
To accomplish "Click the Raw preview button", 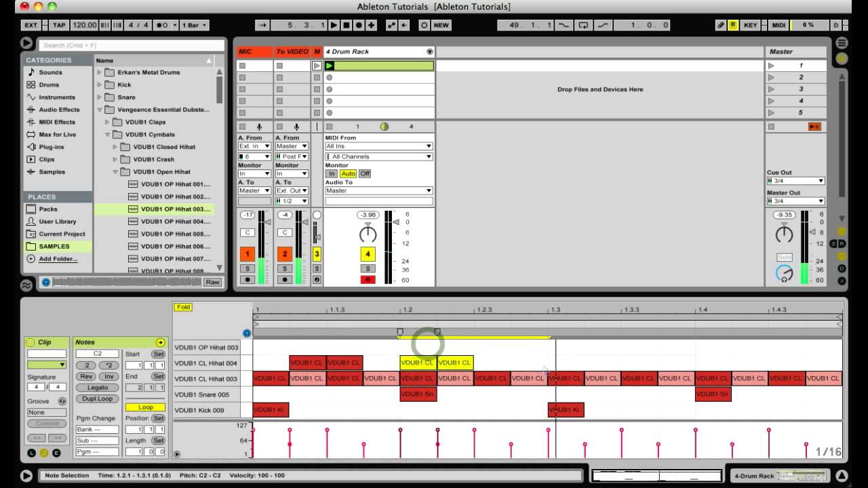I will (213, 282).
